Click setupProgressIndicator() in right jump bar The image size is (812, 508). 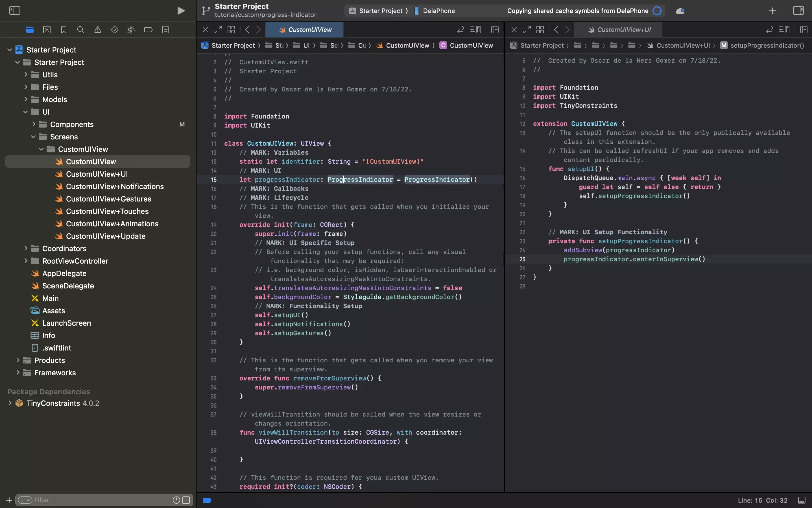click(x=762, y=45)
